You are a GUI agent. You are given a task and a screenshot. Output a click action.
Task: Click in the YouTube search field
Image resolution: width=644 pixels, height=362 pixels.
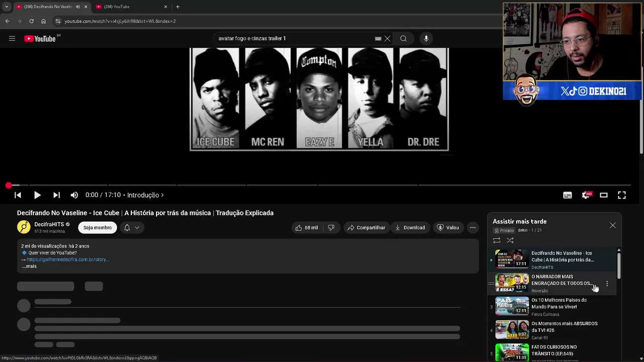pos(294,39)
